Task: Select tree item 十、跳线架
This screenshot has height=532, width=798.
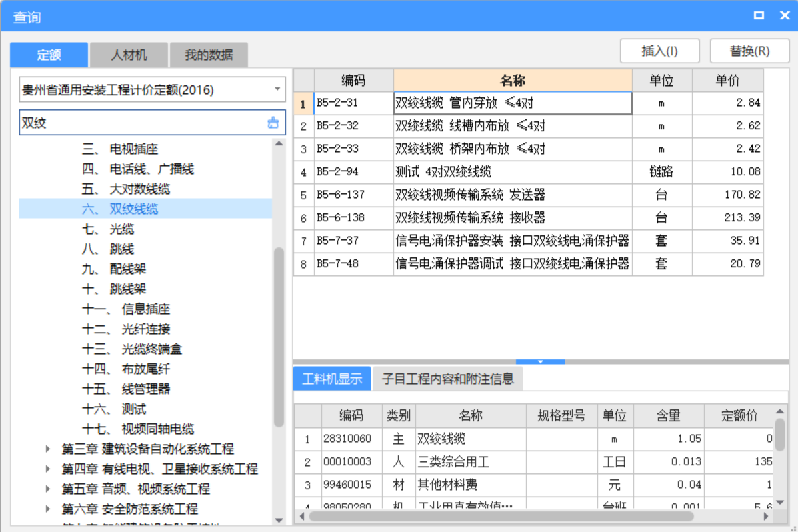Action: [114, 289]
